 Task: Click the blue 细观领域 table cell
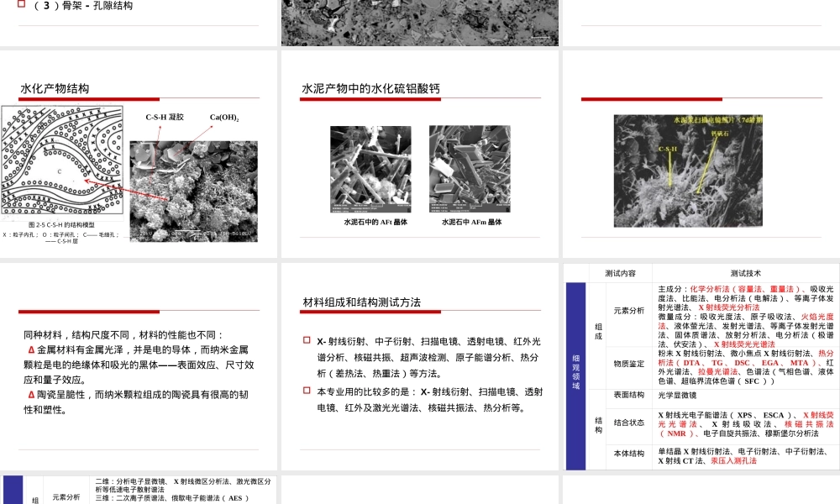tap(576, 376)
